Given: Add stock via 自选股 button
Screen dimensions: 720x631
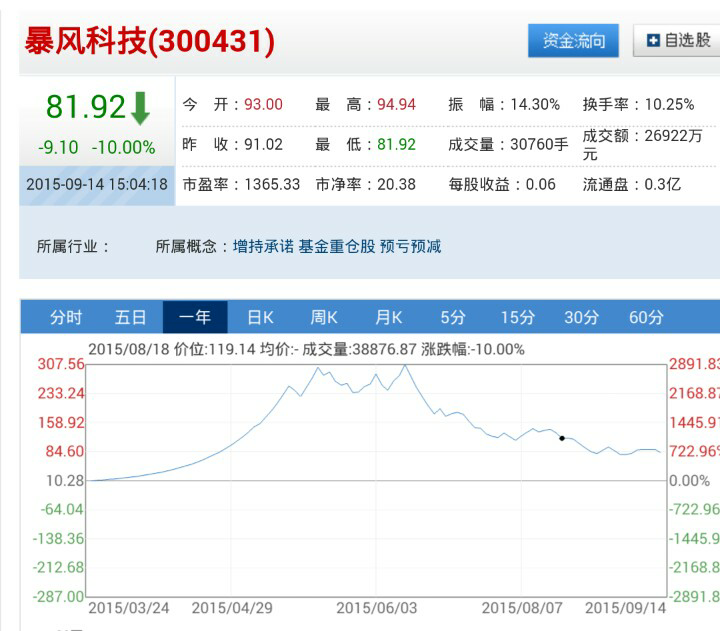Looking at the screenshot, I should [x=677, y=41].
